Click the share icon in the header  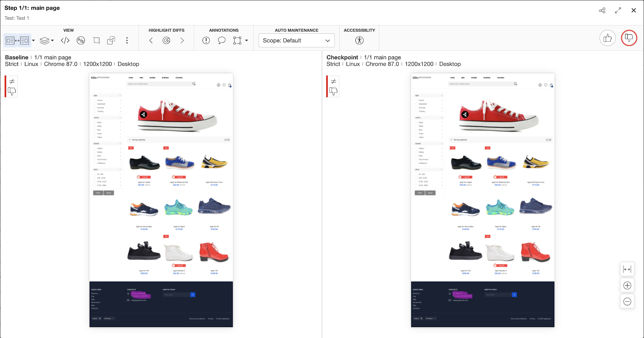pos(602,10)
